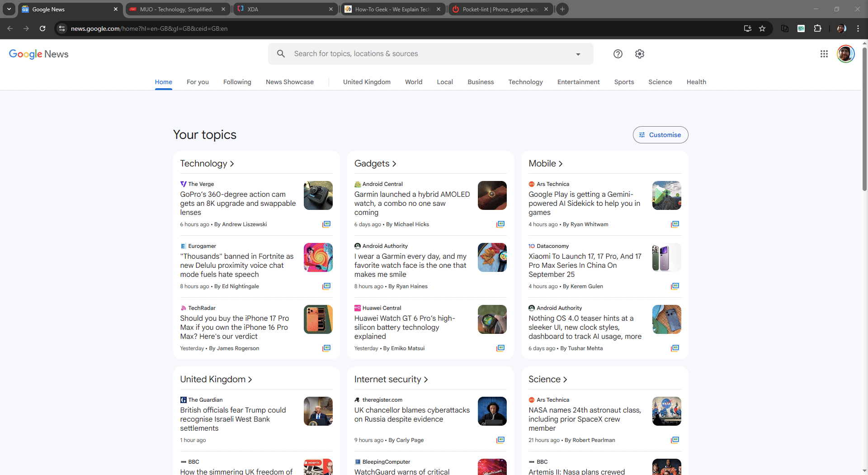Click the help question mark icon
This screenshot has height=475, width=868.
click(618, 54)
